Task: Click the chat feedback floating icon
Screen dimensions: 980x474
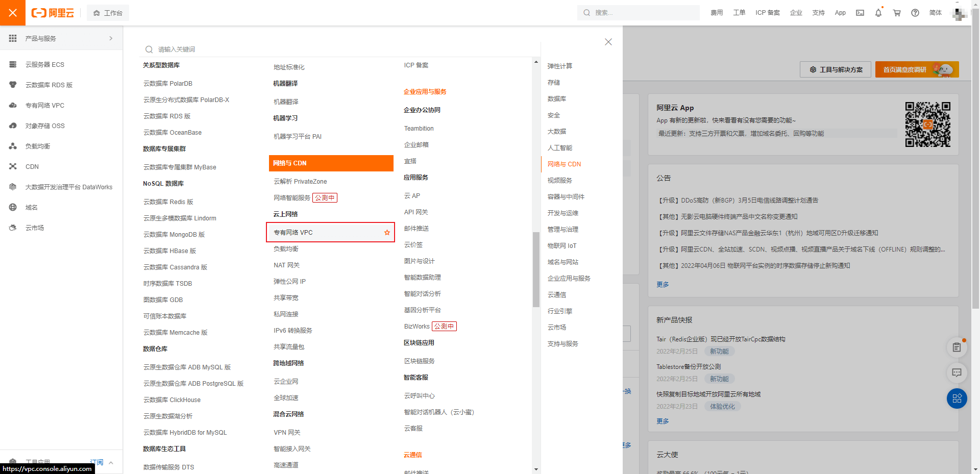Action: point(957,373)
